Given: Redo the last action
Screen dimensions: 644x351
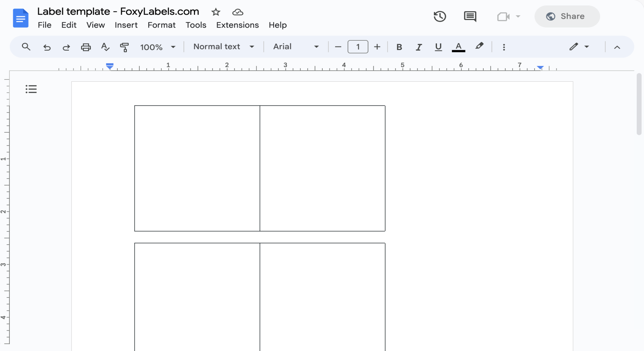Looking at the screenshot, I should 66,47.
